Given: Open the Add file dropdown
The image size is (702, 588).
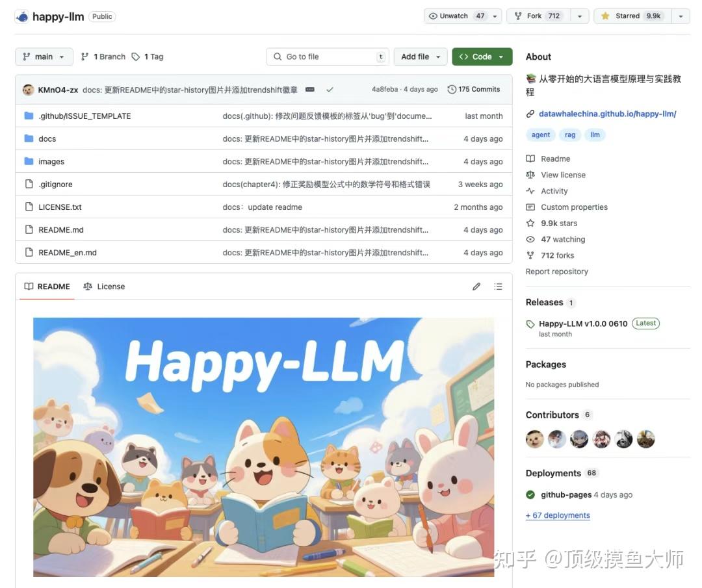Looking at the screenshot, I should 420,57.
